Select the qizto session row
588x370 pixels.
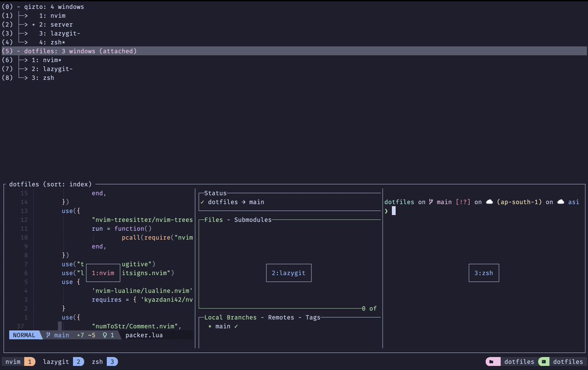pos(294,7)
